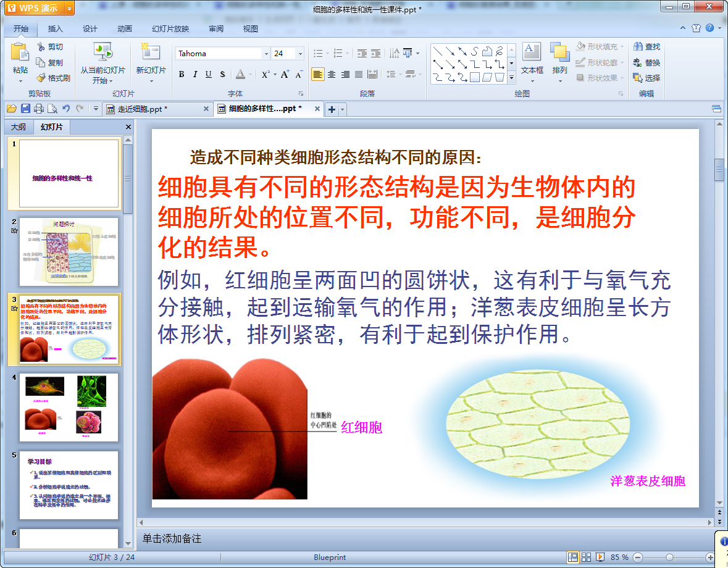This screenshot has height=568, width=728.
Task: Decrease font size with A- icon
Action: [x=299, y=74]
